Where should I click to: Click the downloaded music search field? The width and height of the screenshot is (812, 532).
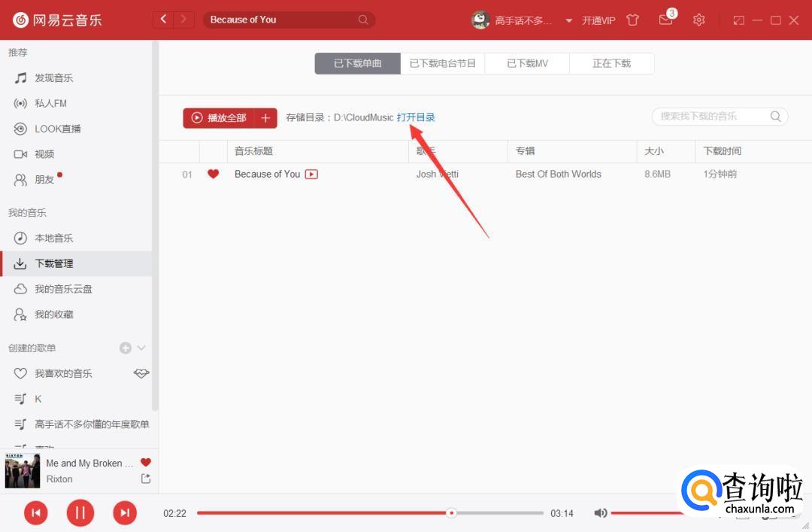710,117
